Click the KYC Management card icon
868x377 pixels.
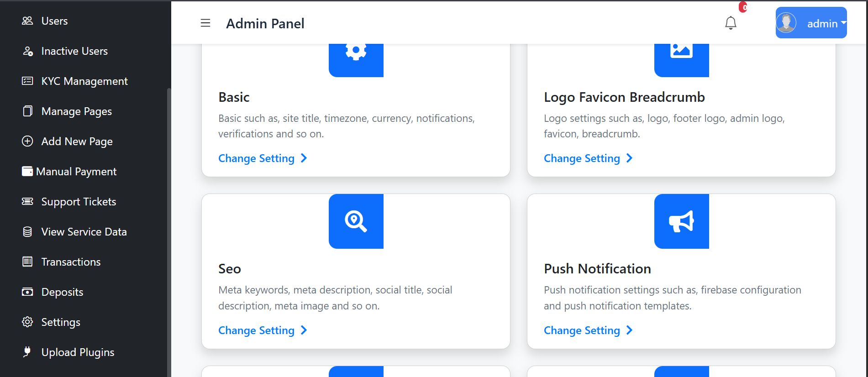click(x=27, y=81)
